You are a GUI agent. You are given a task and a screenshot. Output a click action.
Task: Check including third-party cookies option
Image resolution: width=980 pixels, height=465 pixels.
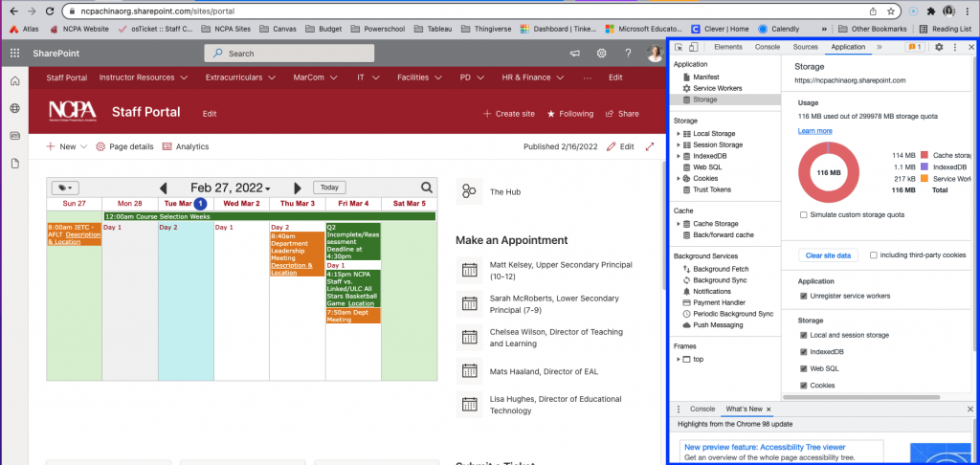pyautogui.click(x=874, y=255)
